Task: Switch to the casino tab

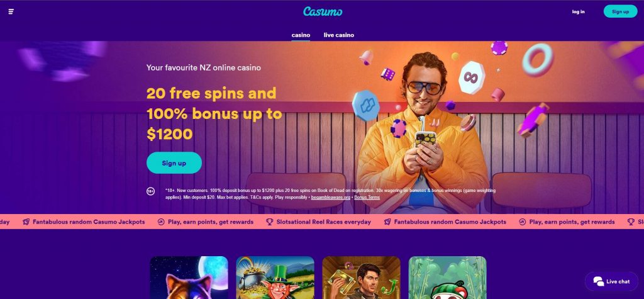Action: point(301,35)
